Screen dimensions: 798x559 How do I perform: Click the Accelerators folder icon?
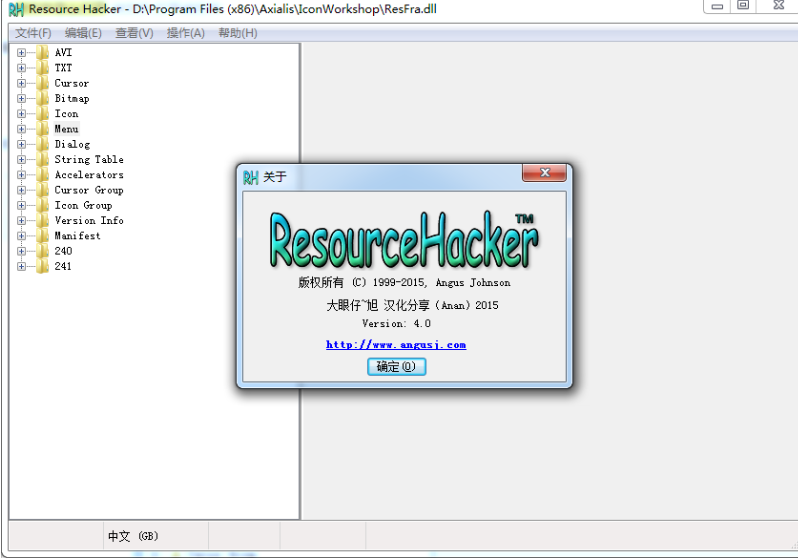pos(42,175)
